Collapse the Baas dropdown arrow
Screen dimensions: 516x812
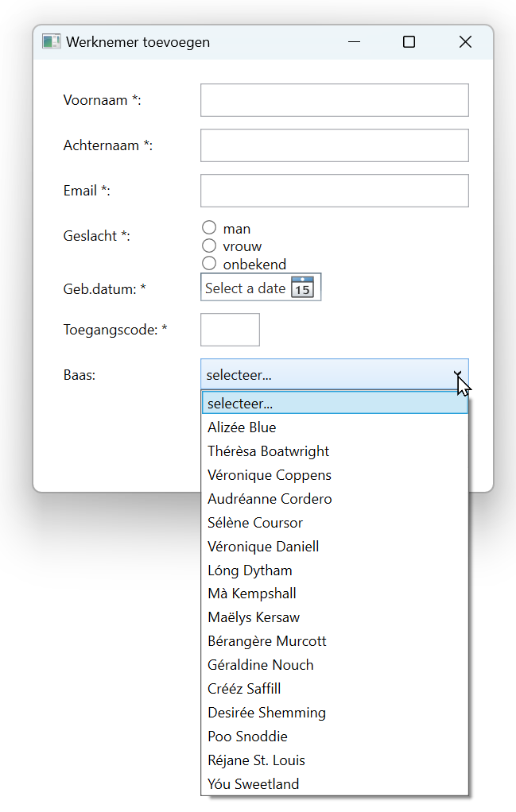pyautogui.click(x=458, y=374)
